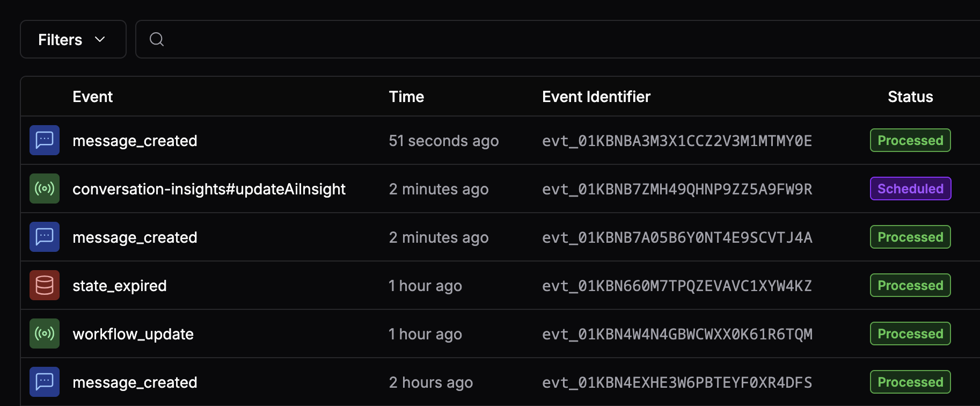Sort by the Time column header
This screenshot has height=406, width=980.
(406, 96)
